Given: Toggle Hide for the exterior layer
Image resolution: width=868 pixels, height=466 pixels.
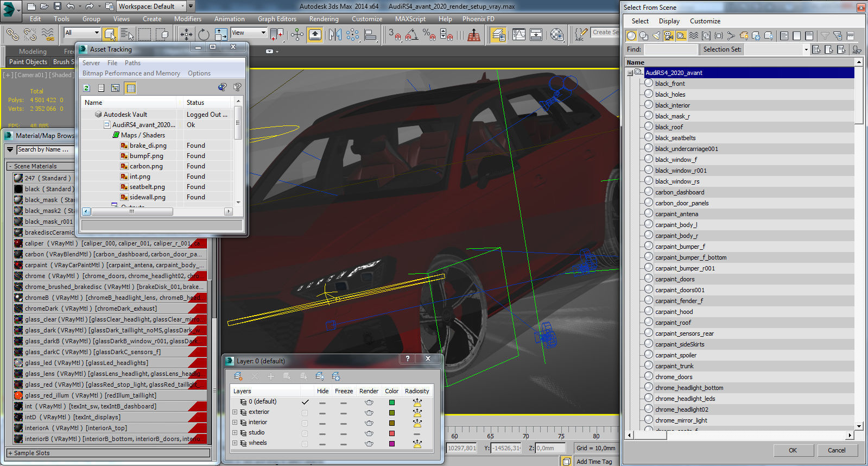Looking at the screenshot, I should pos(322,413).
